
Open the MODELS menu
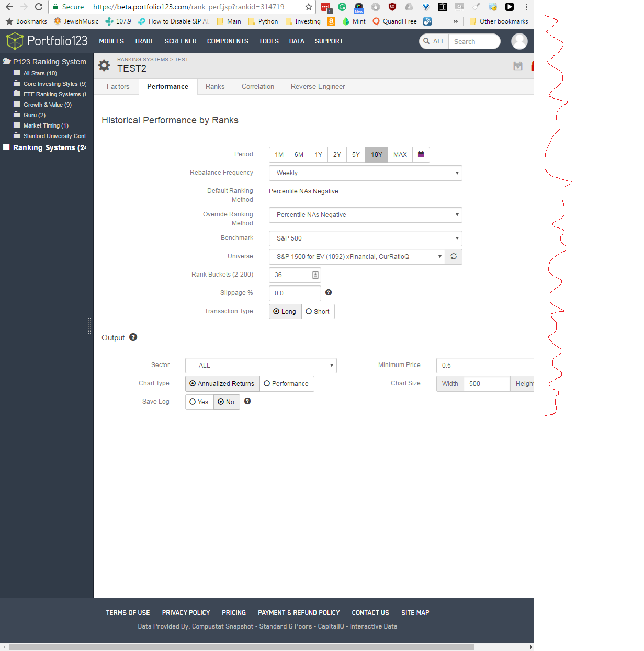(x=111, y=41)
